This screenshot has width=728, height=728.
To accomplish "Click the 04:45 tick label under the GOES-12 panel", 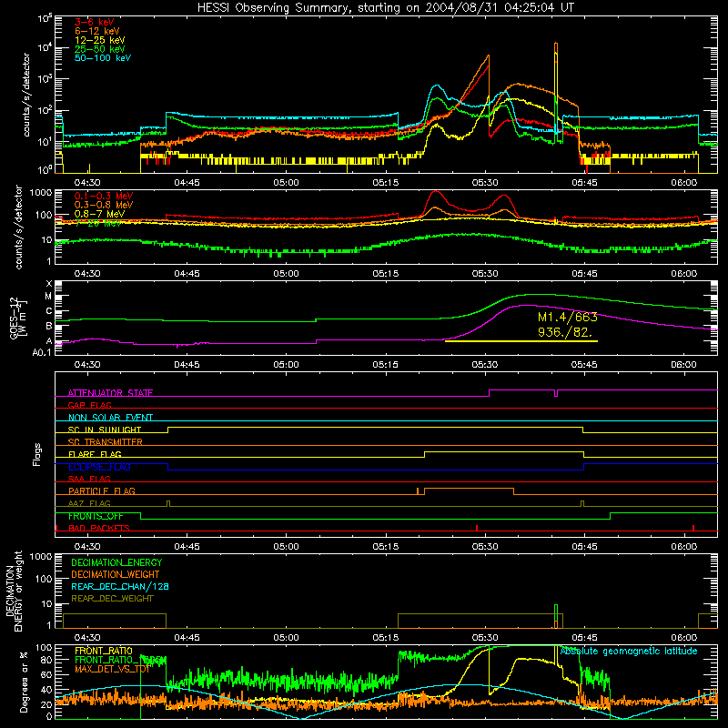I will pos(187,365).
